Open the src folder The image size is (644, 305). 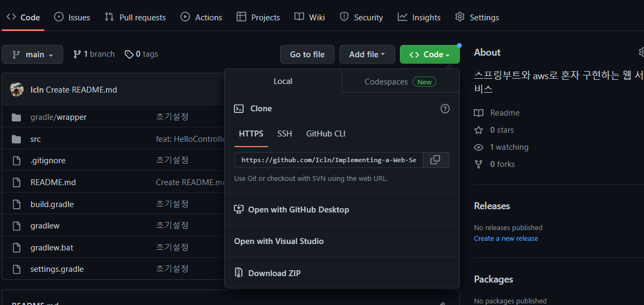35,139
